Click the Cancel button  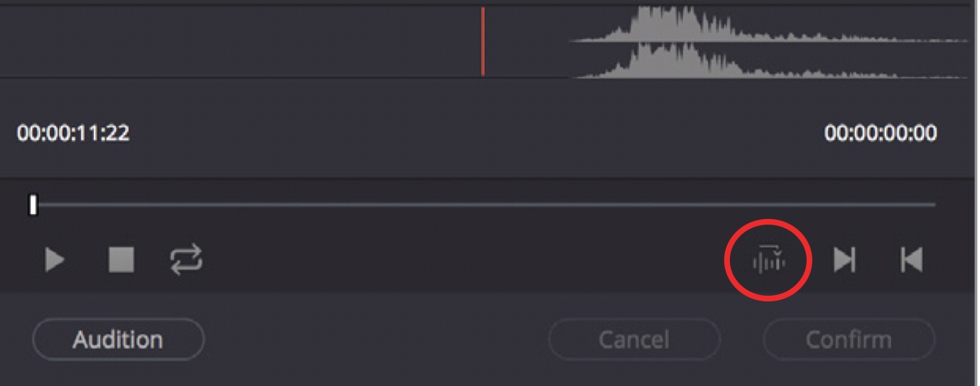point(634,340)
